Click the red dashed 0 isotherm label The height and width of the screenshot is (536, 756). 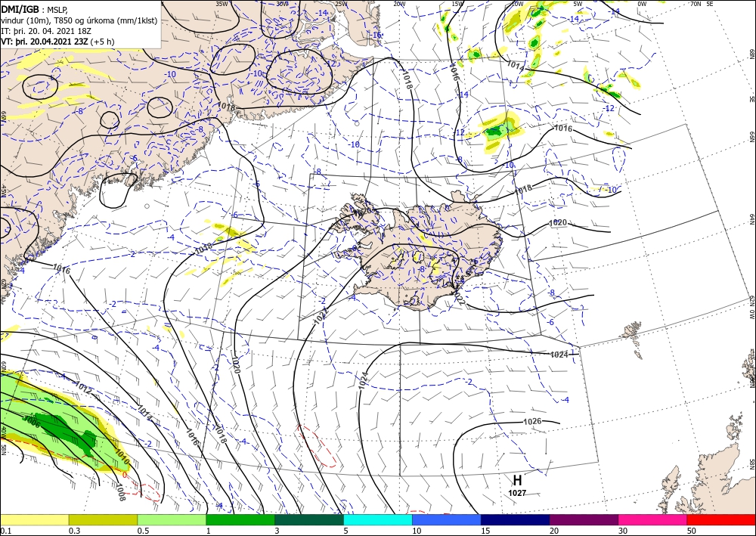pos(125,475)
